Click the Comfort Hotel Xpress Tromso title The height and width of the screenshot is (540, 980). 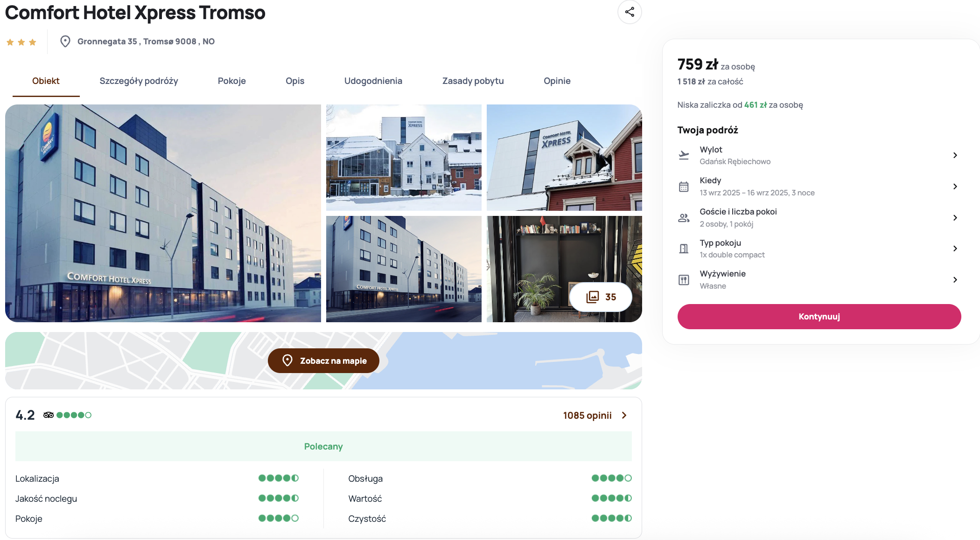[135, 13]
